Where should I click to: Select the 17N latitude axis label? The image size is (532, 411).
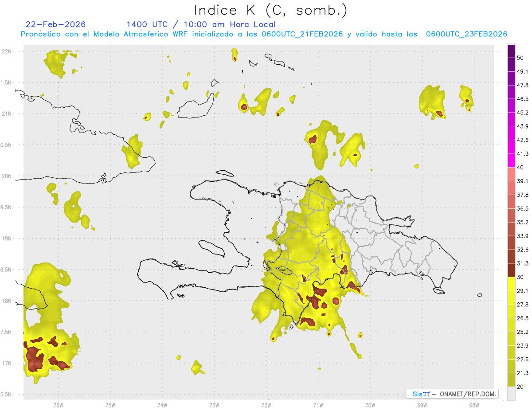pyautogui.click(x=7, y=363)
